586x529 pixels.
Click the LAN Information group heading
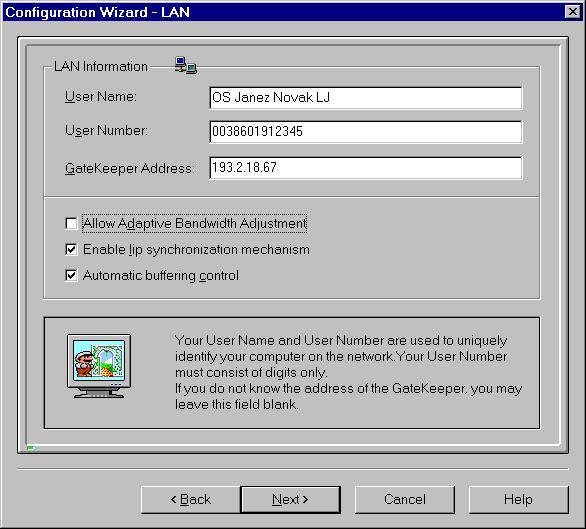[101, 67]
